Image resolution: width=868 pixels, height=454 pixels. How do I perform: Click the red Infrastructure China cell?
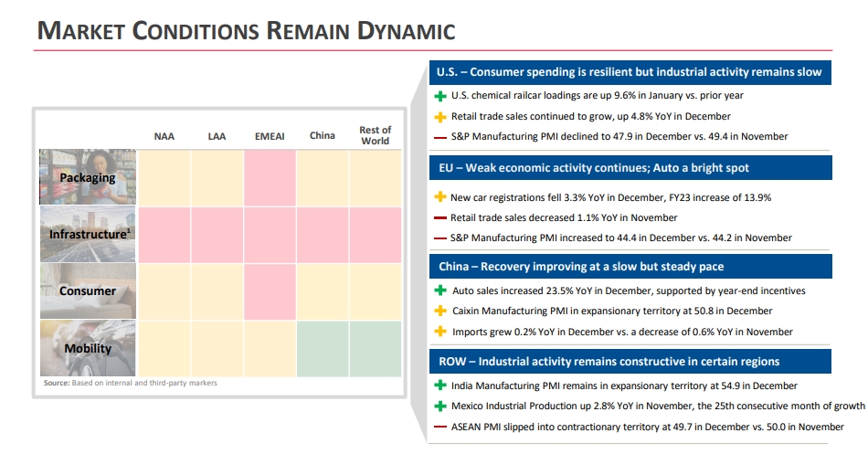[323, 235]
